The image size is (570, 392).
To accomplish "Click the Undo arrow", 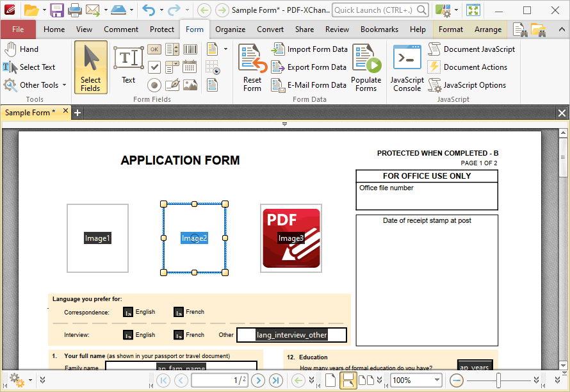I will click(149, 10).
